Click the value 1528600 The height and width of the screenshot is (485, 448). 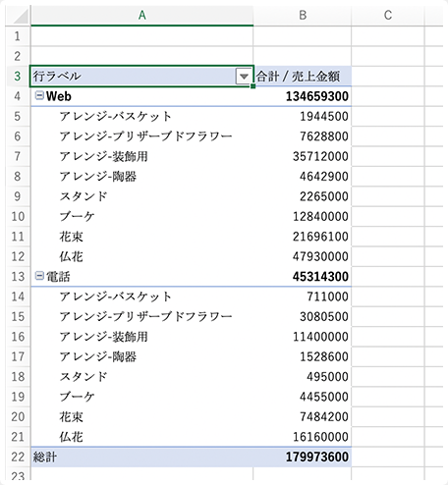click(324, 356)
